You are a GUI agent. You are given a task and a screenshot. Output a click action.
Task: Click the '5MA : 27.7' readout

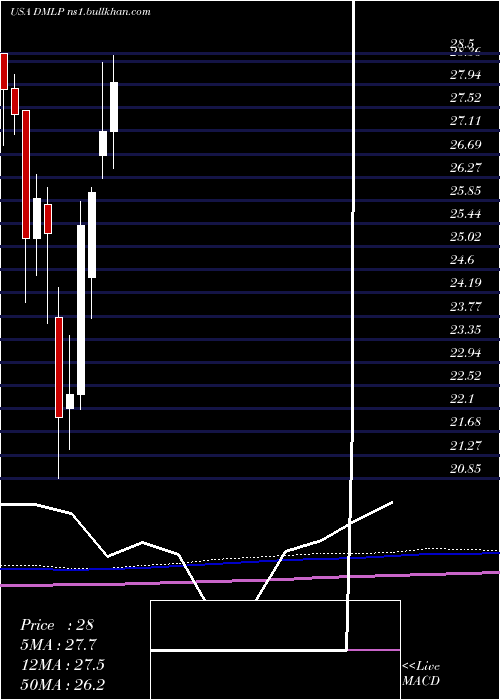click(58, 645)
